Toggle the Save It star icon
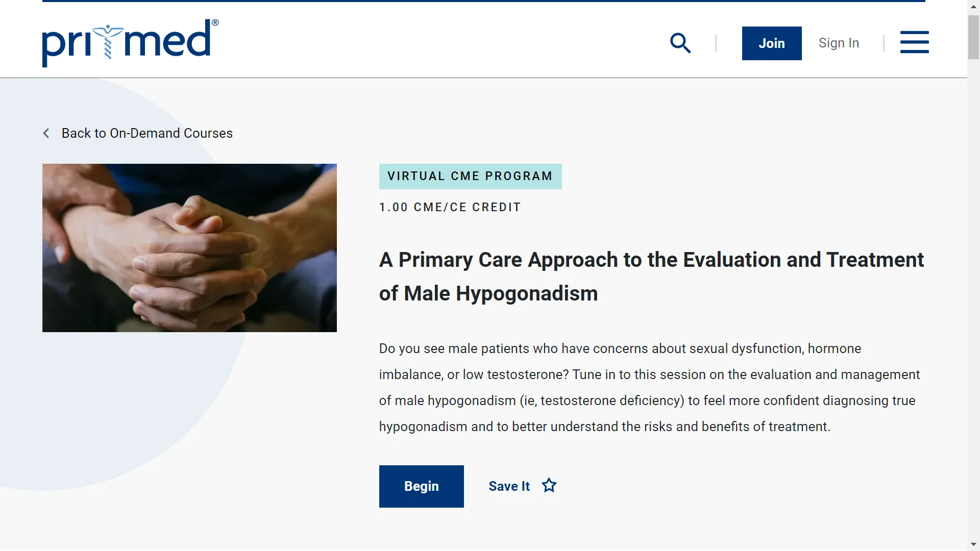 (549, 485)
